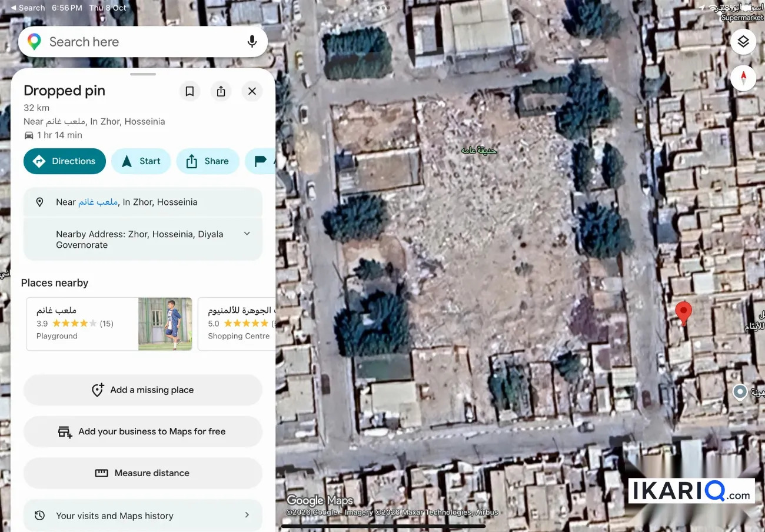765x532 pixels.
Task: Start navigation to the dropped pin
Action: pos(141,161)
